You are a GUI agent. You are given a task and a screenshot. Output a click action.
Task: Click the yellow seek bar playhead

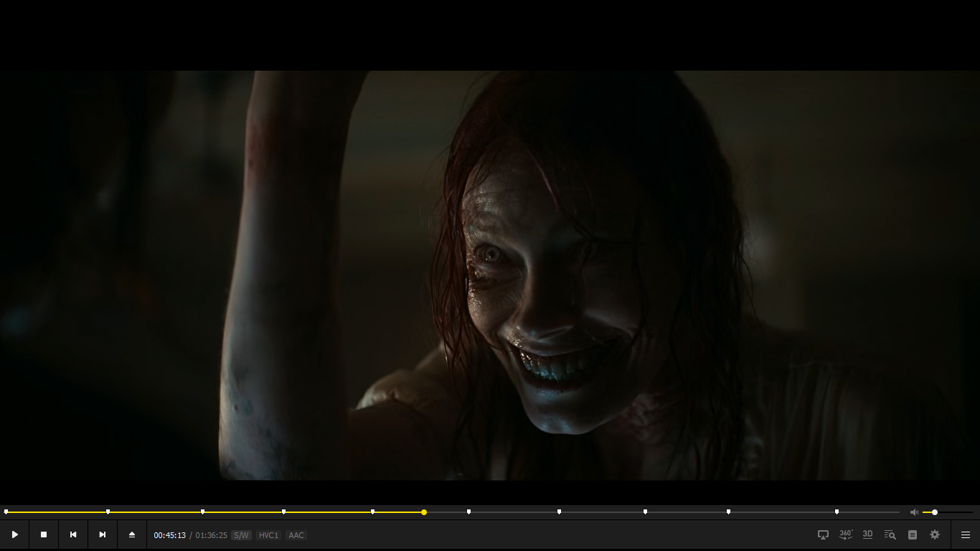424,512
